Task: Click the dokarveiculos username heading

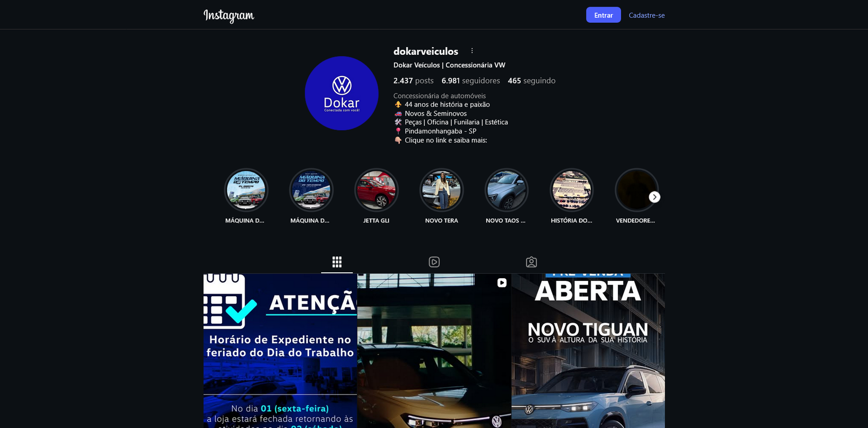Action: click(x=426, y=52)
